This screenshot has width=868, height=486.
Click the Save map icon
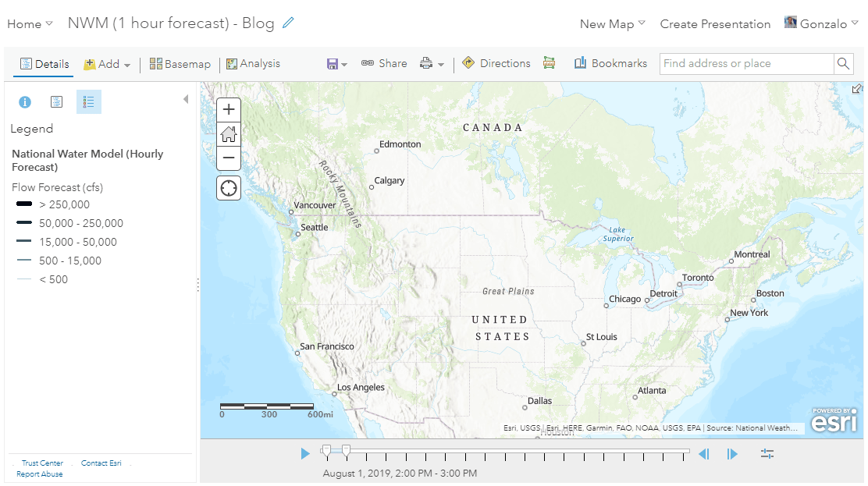tap(333, 63)
